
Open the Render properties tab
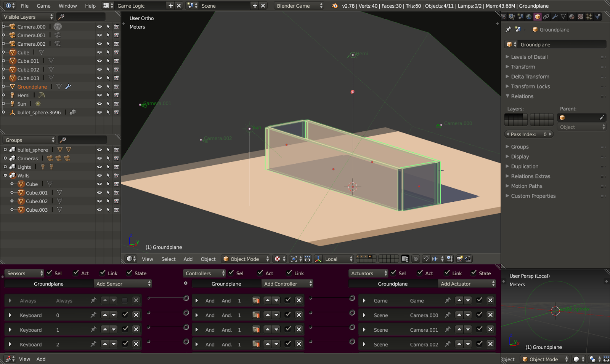(x=504, y=16)
